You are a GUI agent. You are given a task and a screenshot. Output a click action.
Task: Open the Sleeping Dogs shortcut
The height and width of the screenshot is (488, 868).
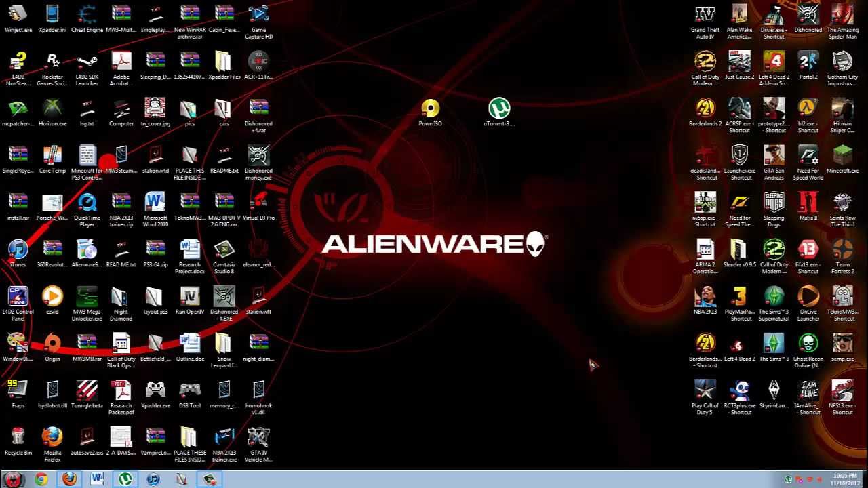[x=774, y=209]
